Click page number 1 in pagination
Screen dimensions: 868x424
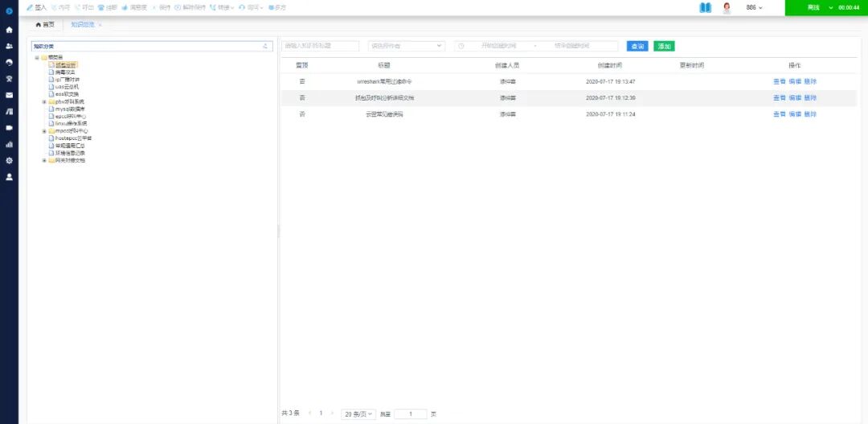tap(321, 414)
